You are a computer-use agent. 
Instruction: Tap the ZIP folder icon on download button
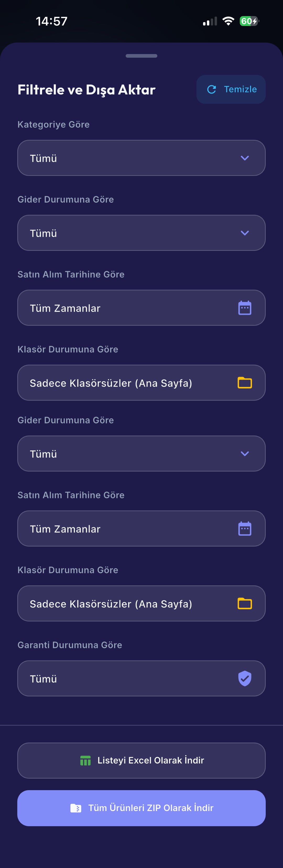pyautogui.click(x=77, y=808)
